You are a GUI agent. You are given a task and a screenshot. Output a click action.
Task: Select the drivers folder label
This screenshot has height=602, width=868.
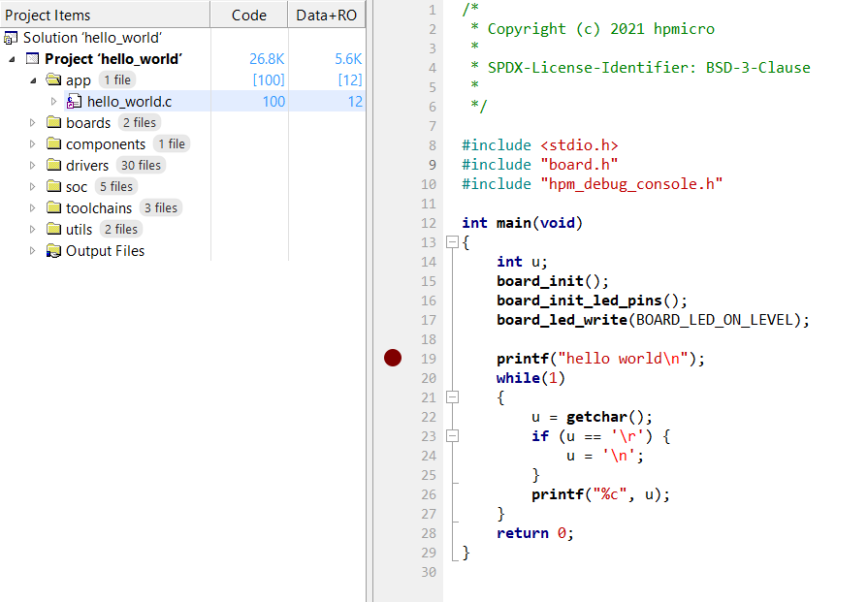coord(87,166)
